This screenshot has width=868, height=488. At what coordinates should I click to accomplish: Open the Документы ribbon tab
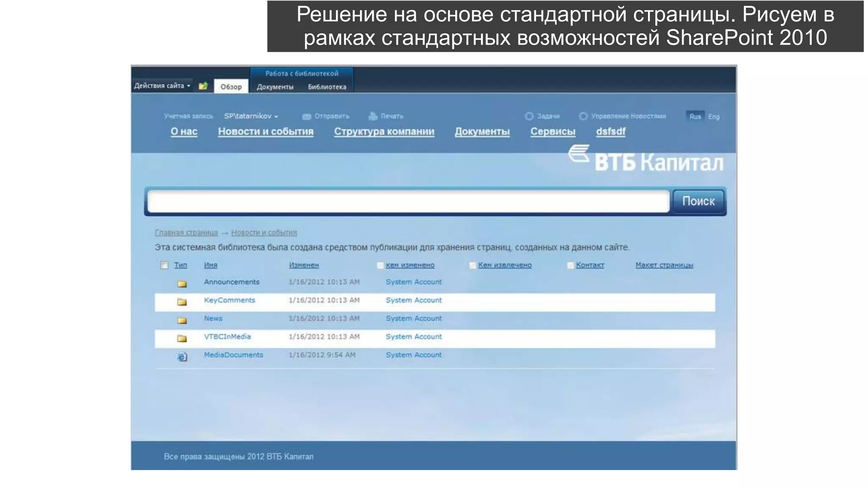coord(275,87)
